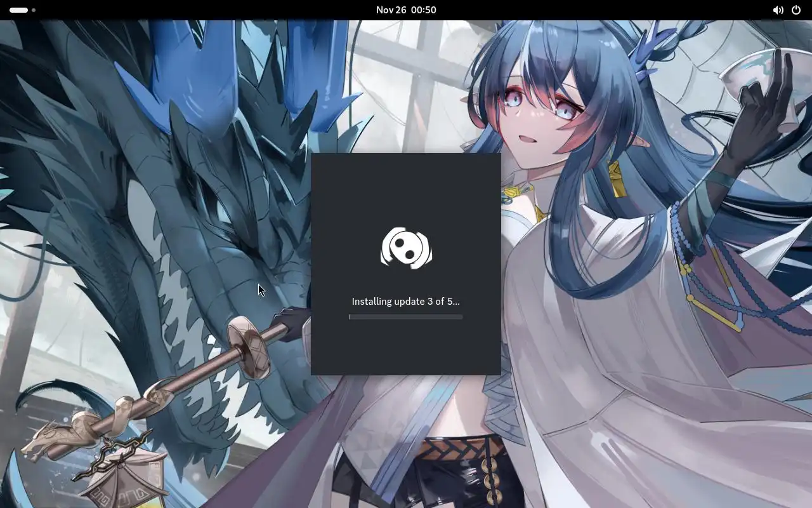Open the clock and calendar menu
The image size is (812, 508).
pos(406,10)
